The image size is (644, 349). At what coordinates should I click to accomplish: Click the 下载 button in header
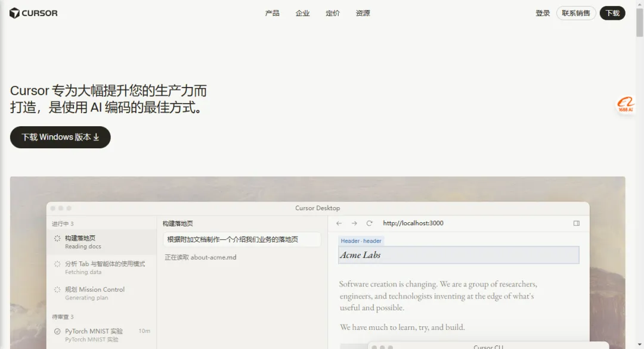(x=612, y=13)
